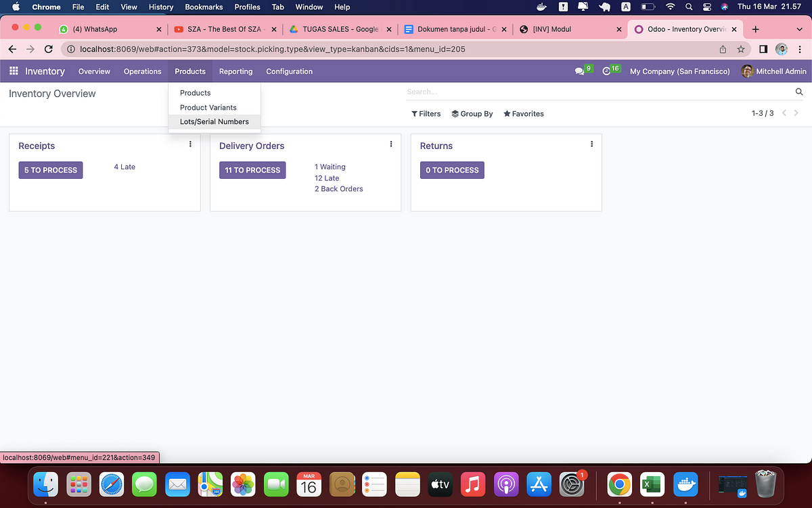Click the 2 Back Orders link
812x508 pixels.
click(338, 189)
